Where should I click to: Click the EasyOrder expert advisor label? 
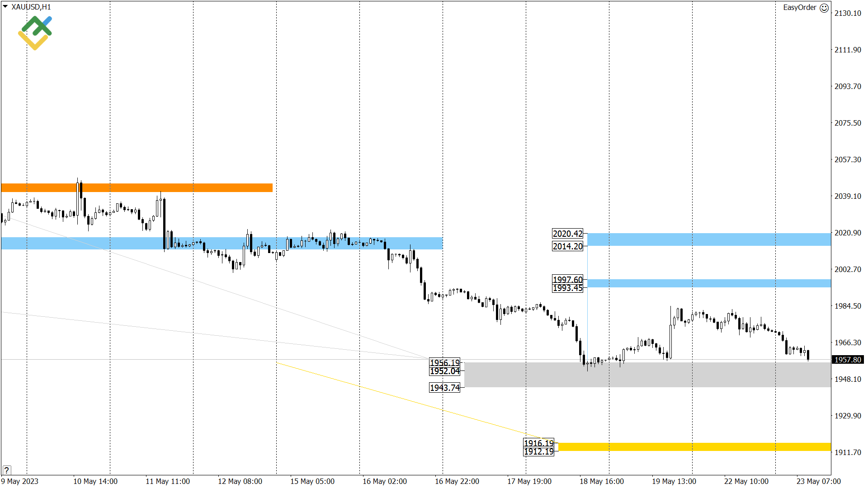pos(799,7)
